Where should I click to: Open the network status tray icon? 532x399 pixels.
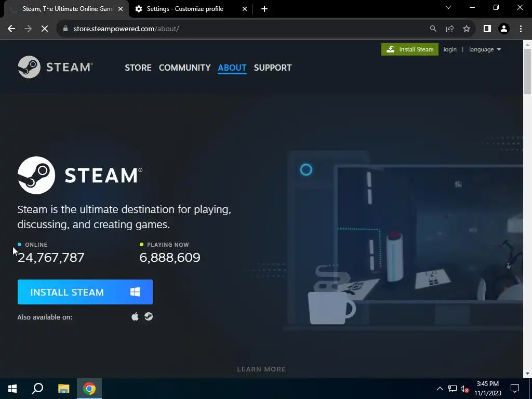click(453, 389)
